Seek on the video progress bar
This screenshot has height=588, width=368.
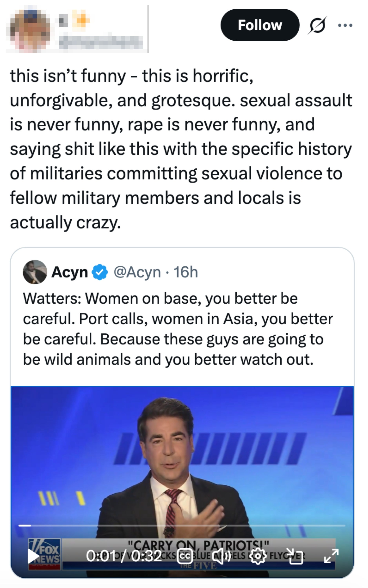182,525
